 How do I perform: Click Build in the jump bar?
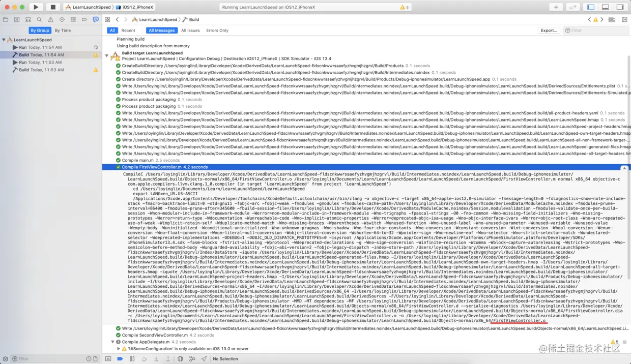point(190,19)
